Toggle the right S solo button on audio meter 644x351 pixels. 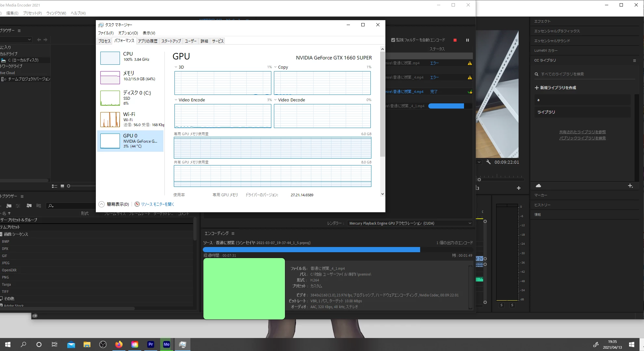pos(512,305)
